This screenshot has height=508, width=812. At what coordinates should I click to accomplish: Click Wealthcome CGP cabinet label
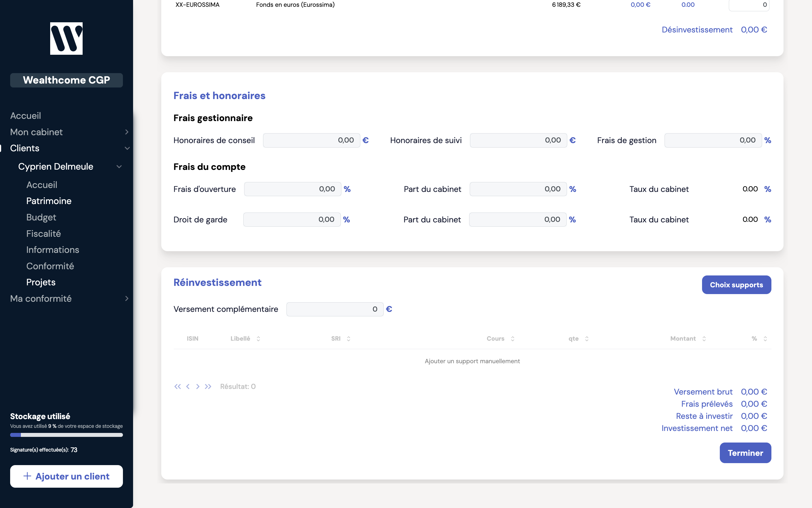click(67, 80)
